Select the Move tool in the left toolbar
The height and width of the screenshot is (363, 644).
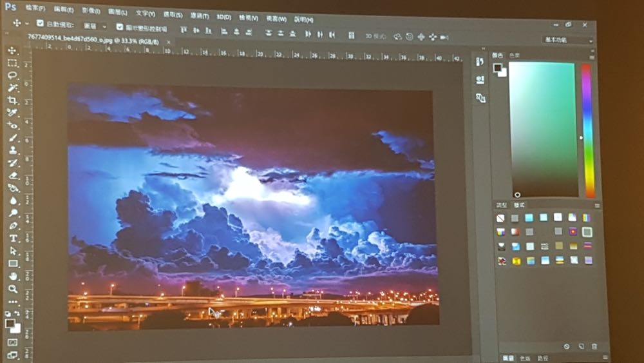[12, 50]
